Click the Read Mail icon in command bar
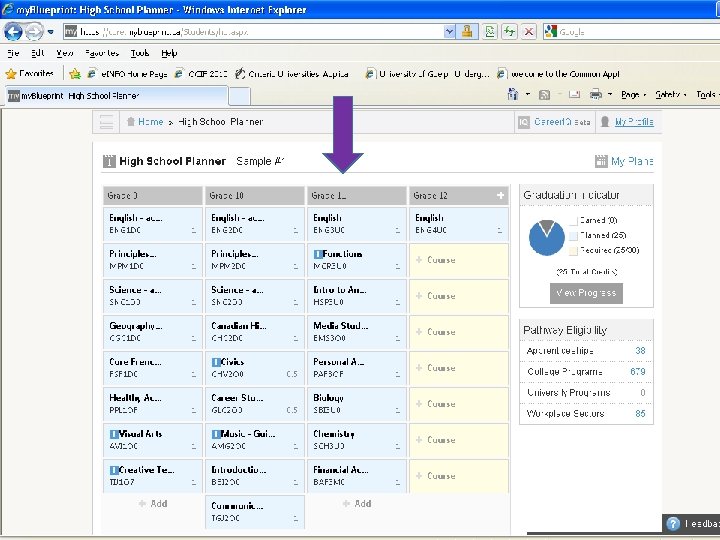This screenshot has height=540, width=720. (574, 95)
